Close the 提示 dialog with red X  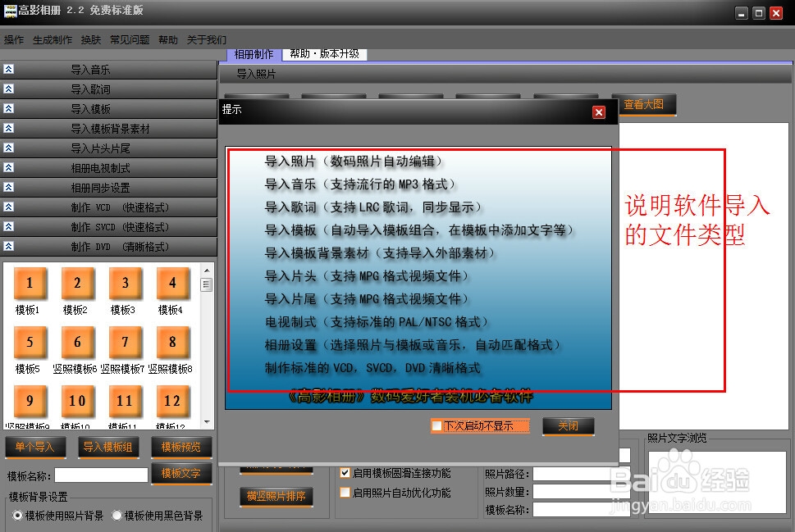599,112
